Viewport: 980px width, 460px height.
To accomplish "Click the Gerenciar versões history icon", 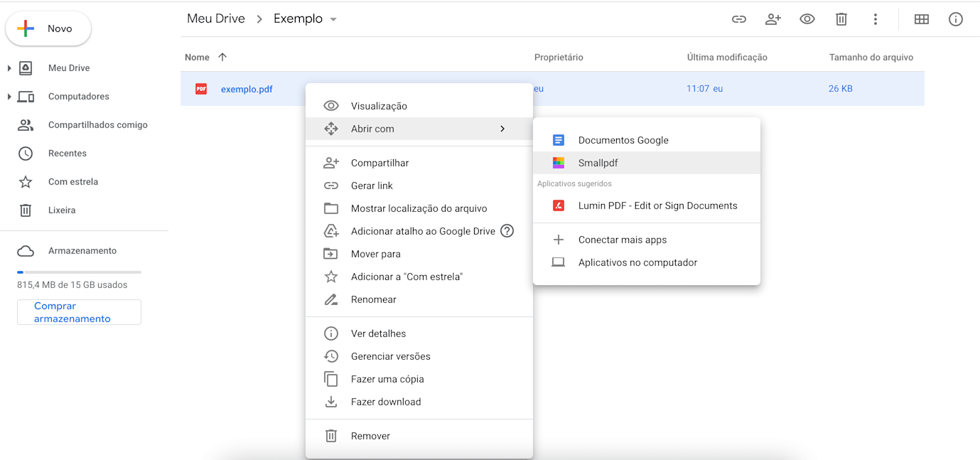I will tap(331, 356).
